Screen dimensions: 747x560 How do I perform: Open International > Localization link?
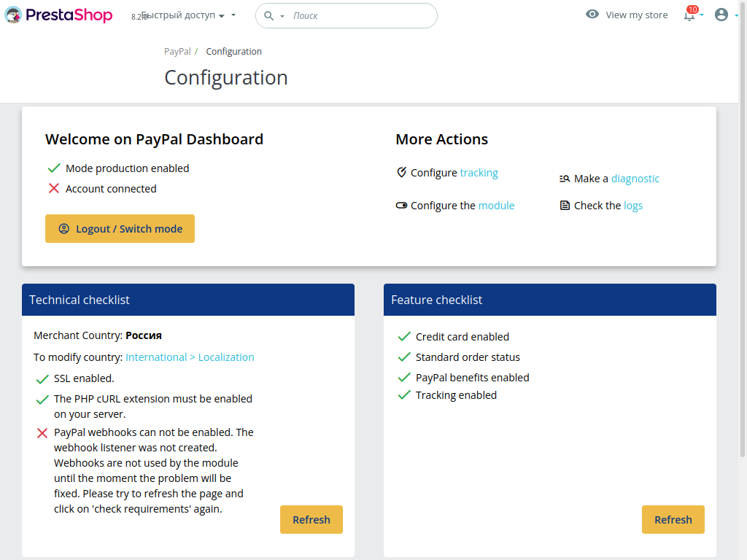click(190, 357)
